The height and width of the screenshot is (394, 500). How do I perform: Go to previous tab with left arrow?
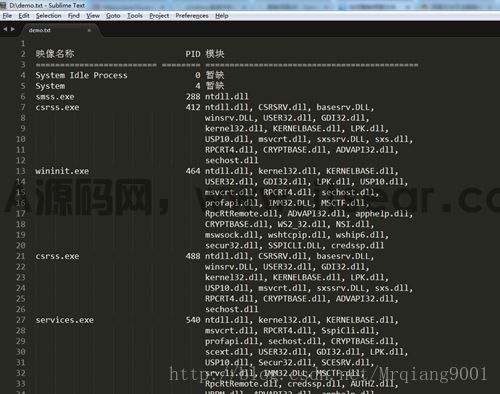(5, 29)
